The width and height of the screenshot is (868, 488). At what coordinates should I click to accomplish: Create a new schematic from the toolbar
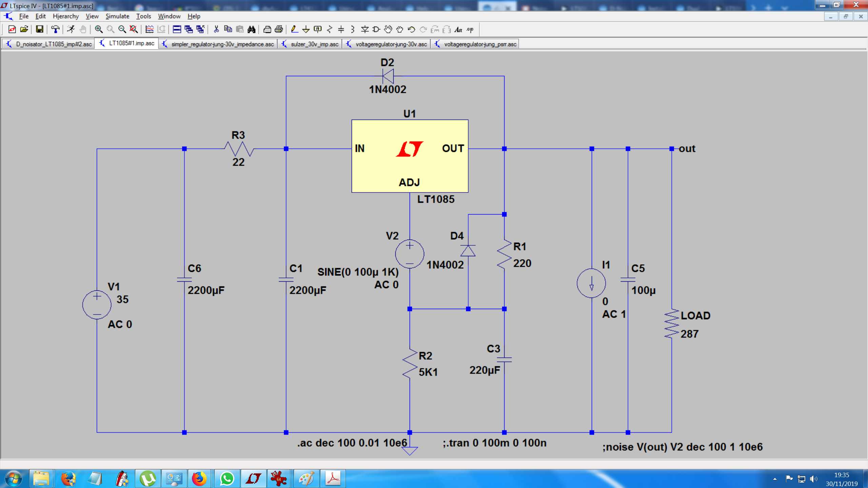(x=12, y=29)
